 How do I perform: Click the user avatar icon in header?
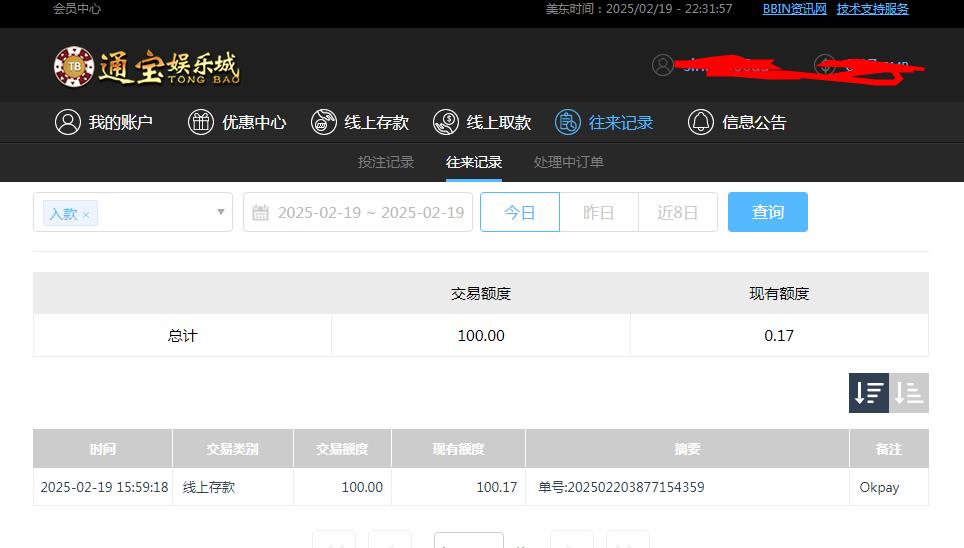(x=663, y=65)
